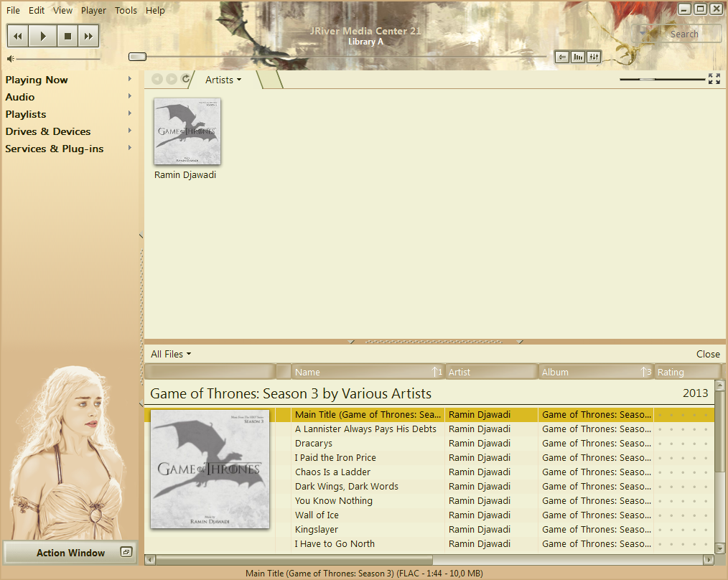Expand the Services & Plug-ins arrow
The height and width of the screenshot is (580, 728).
coord(130,148)
